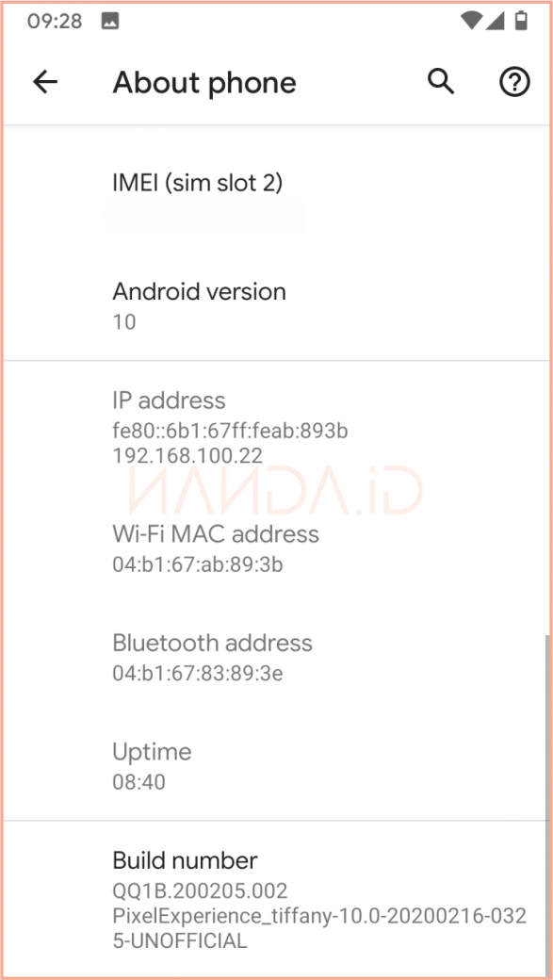Tap the Android version value 10
Image resolution: width=553 pixels, height=980 pixels.
(124, 322)
